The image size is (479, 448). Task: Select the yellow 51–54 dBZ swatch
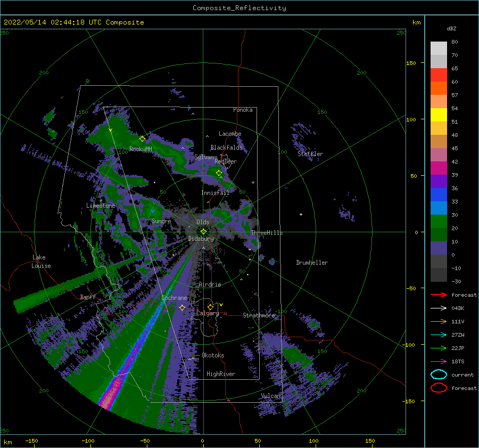click(x=439, y=115)
